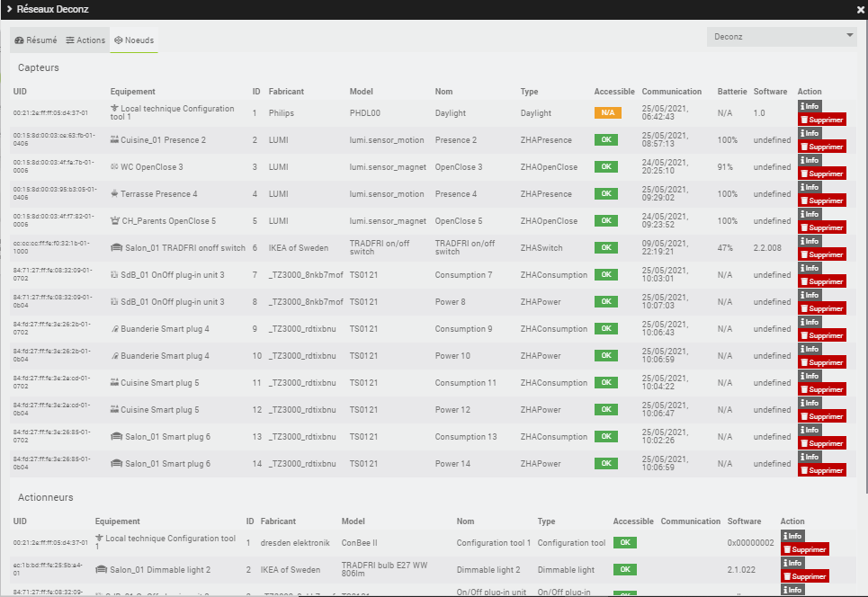Click the WC OpenClose 3 equipment icon
Viewport: 868px width, 597px height.
[114, 167]
